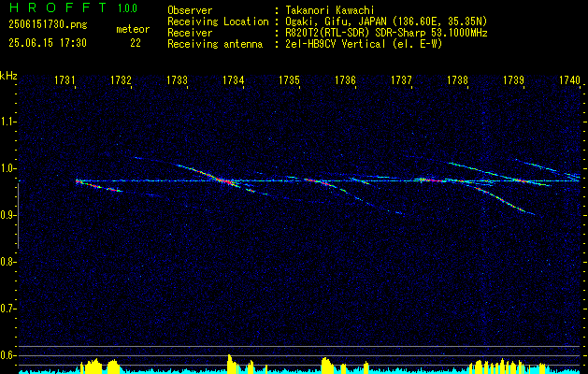Click the 1739 time marker
Screen dimensions: 588x374
[513, 79]
